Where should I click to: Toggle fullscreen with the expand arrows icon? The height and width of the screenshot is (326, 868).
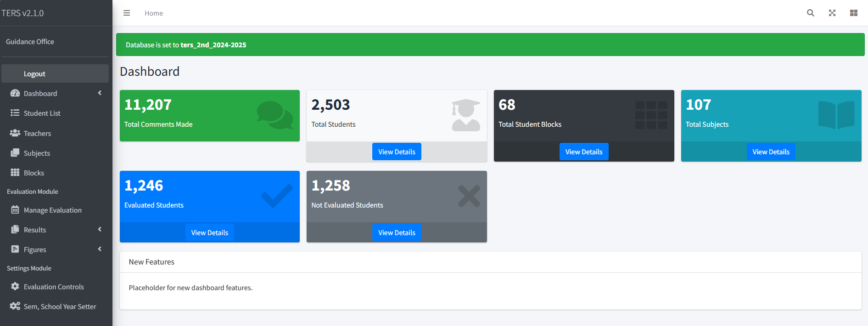(832, 13)
